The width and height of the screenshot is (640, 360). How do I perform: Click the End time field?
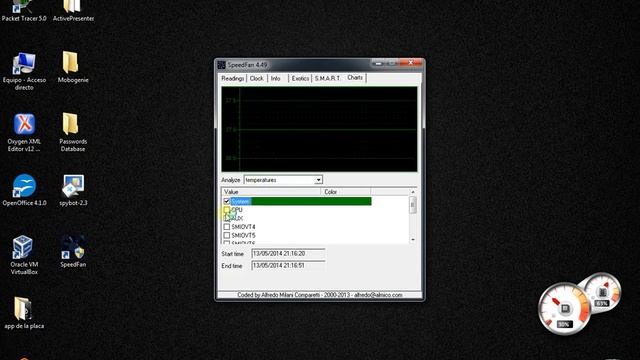(289, 266)
